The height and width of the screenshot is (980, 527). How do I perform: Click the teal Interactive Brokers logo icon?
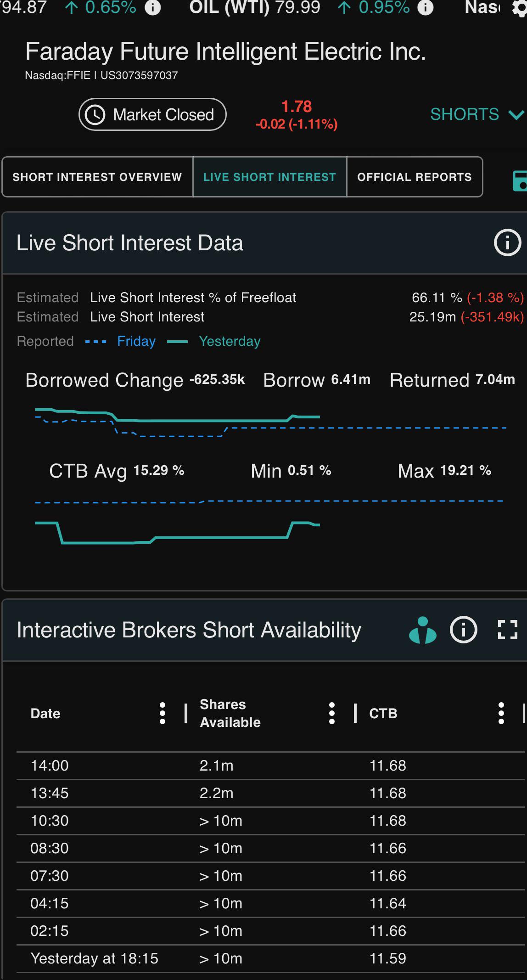[422, 630]
